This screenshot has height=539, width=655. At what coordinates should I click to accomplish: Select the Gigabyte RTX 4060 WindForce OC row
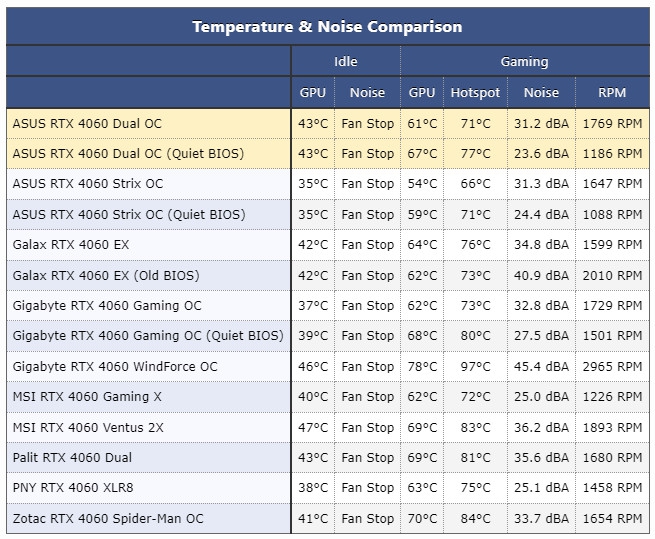pos(115,367)
